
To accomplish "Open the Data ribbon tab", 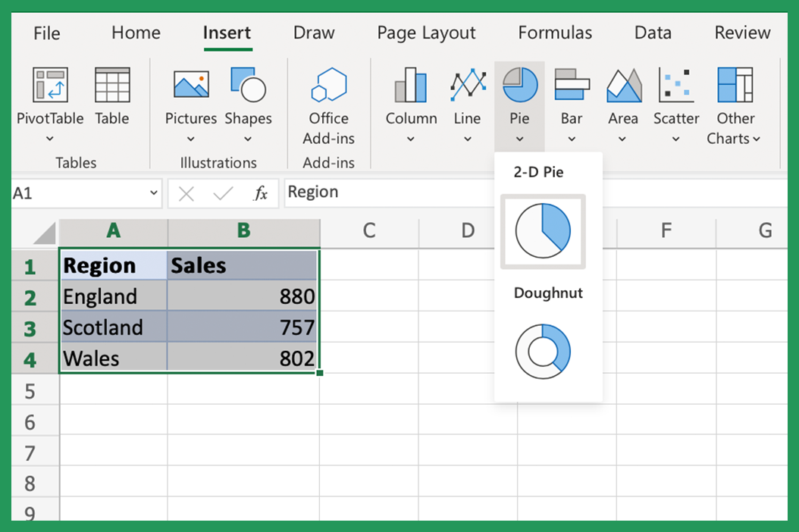I will coord(651,33).
